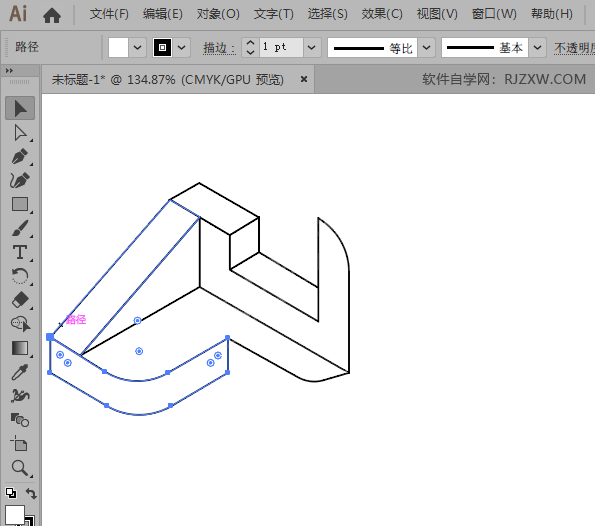Pick the Paintbrush tool
595x526 pixels.
(x=20, y=228)
